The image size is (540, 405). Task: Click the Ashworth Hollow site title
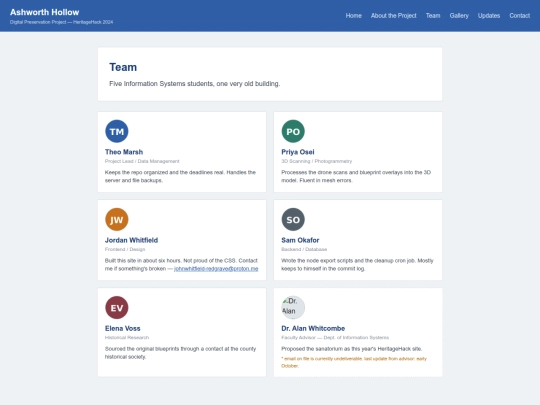[x=44, y=12]
